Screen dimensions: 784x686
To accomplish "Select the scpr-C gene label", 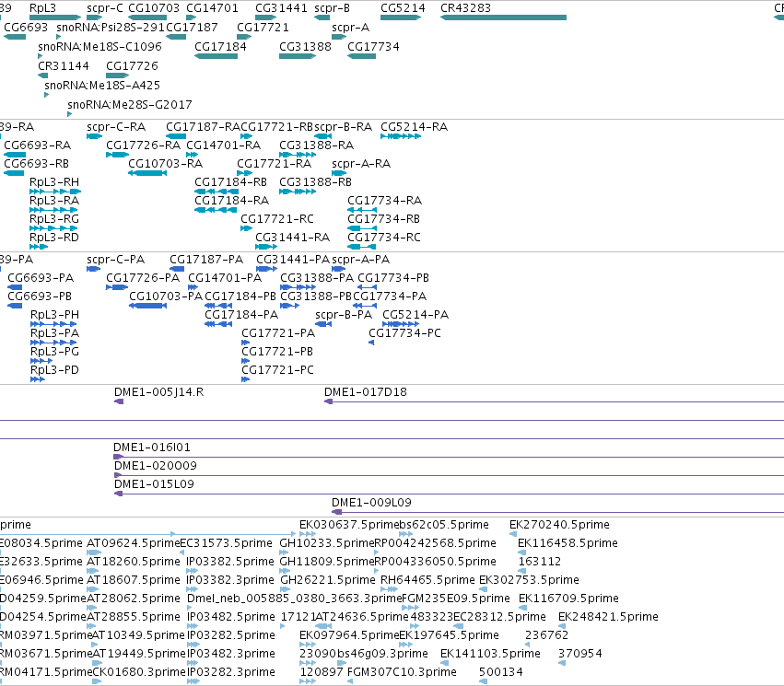I will (x=104, y=8).
